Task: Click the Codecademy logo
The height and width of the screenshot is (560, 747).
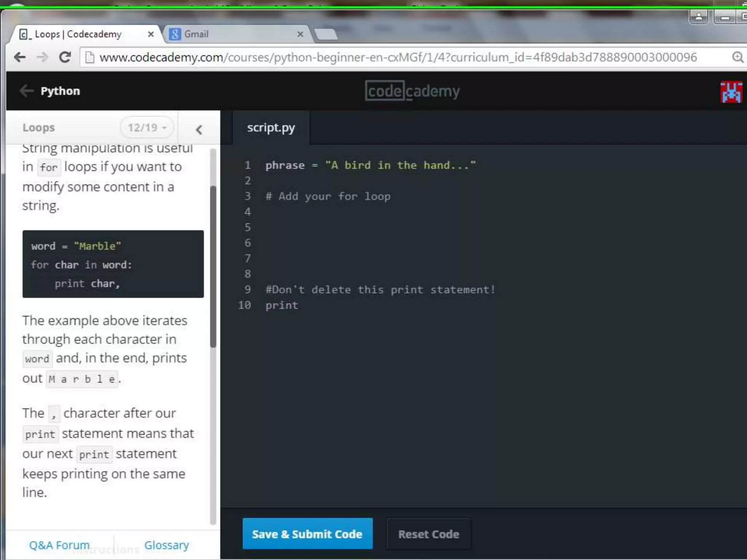Action: tap(412, 91)
